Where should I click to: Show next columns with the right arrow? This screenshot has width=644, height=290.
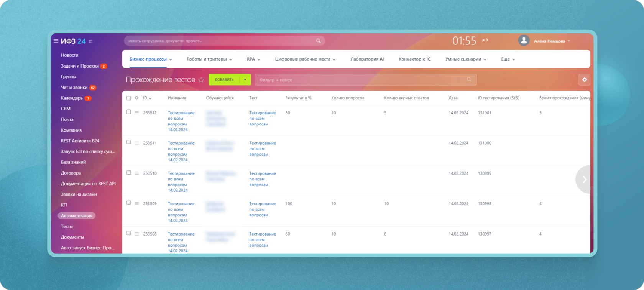(x=584, y=179)
